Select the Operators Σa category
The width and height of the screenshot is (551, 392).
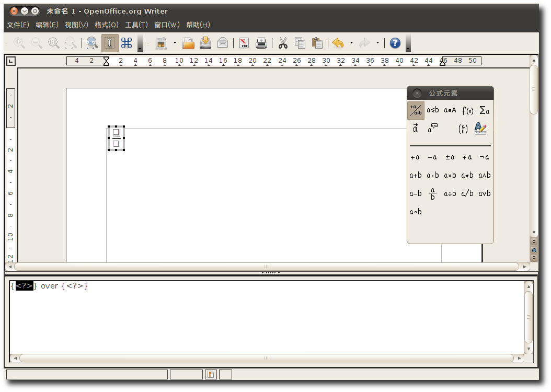tap(484, 110)
